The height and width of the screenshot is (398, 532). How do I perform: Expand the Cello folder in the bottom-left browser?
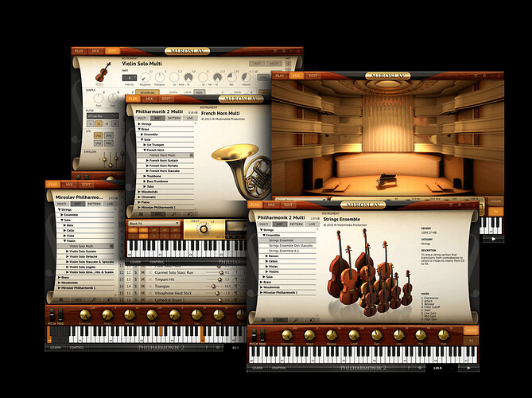(x=64, y=231)
